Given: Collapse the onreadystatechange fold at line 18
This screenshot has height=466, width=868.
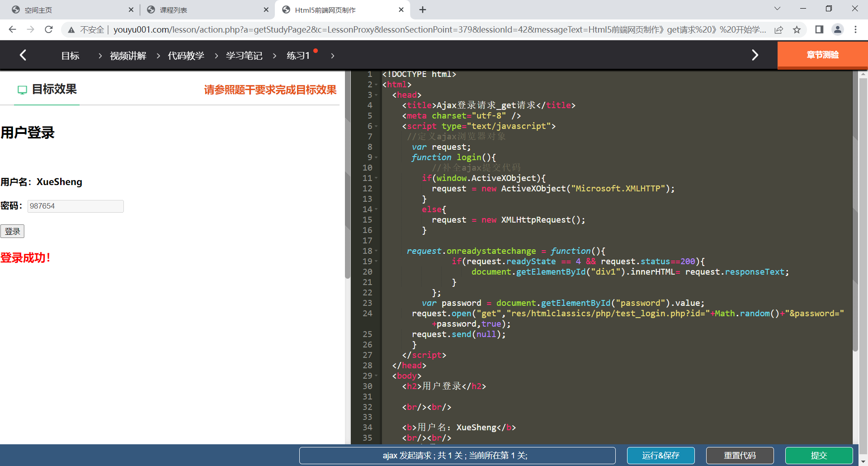Looking at the screenshot, I should [376, 251].
